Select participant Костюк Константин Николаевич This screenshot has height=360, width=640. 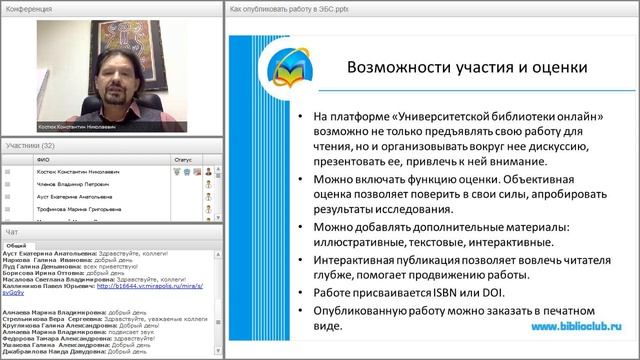pos(78,172)
